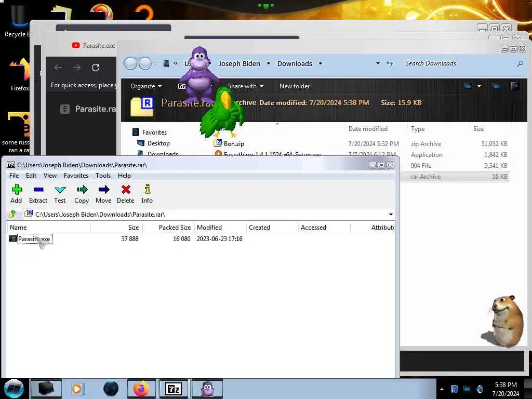Open the View menu in 7-Zip
This screenshot has width=532, height=399.
point(50,176)
